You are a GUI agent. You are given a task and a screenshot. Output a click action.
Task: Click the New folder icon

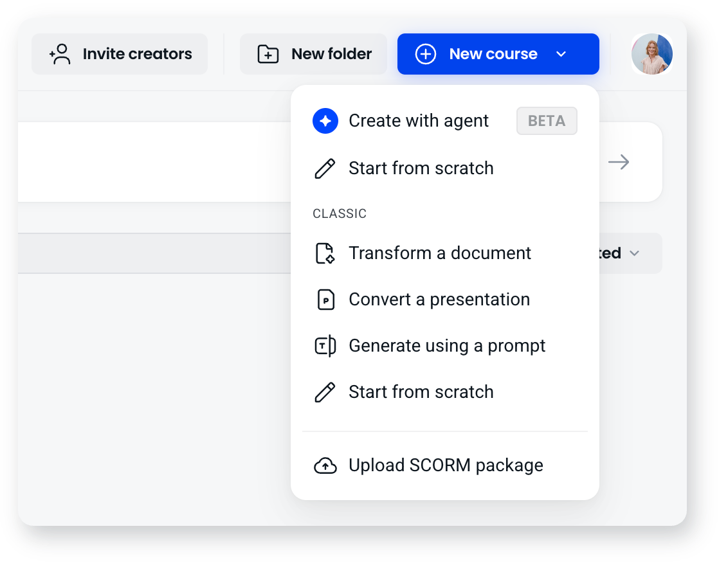(268, 54)
